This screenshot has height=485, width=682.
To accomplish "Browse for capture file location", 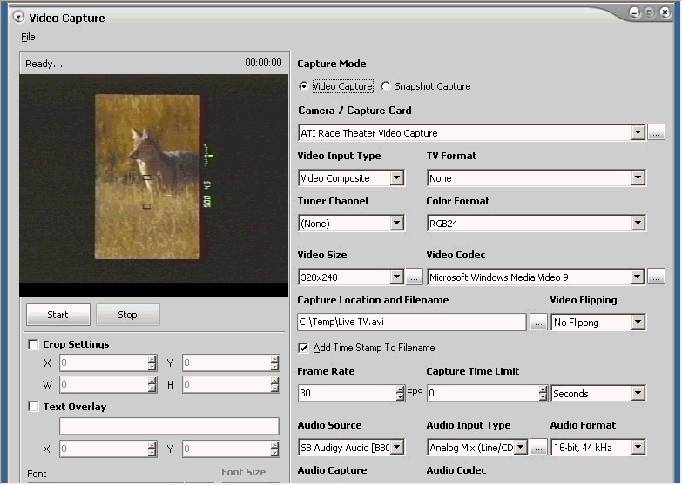I will pyautogui.click(x=538, y=322).
